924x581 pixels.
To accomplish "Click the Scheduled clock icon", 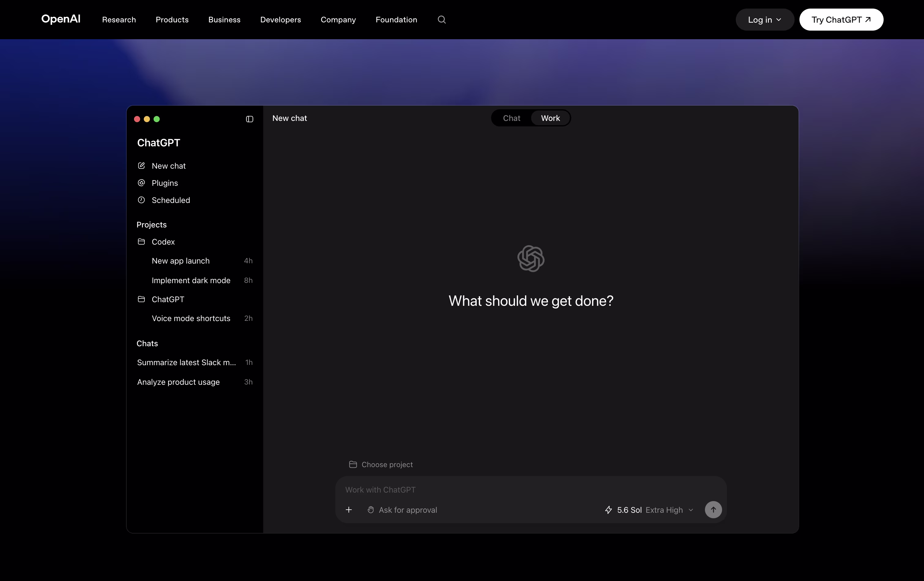I will [x=141, y=200].
